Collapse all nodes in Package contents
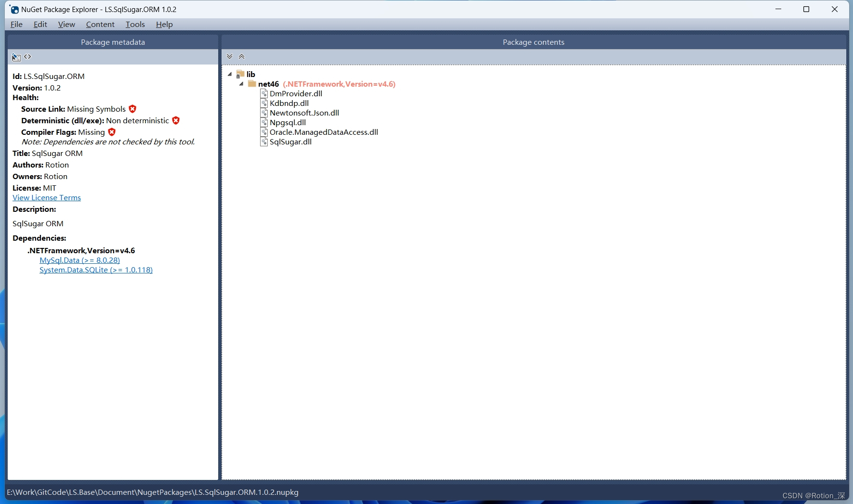 click(241, 56)
